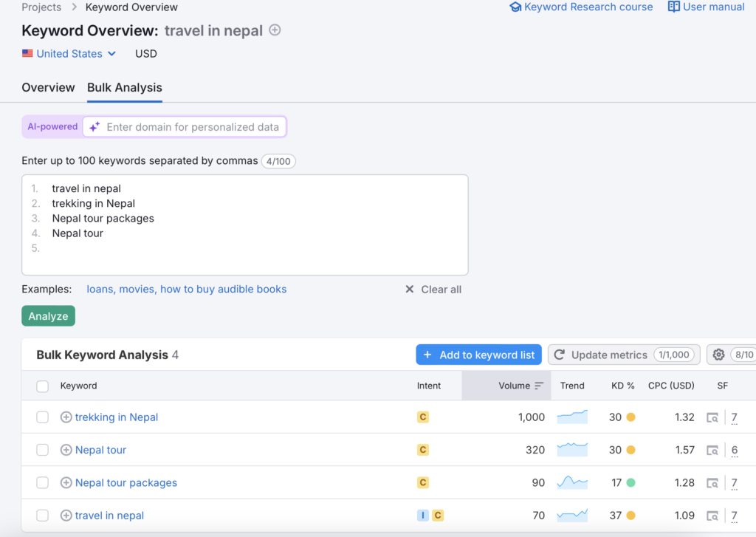
Task: Click the plus icon beside the page title keyword
Action: [x=274, y=30]
